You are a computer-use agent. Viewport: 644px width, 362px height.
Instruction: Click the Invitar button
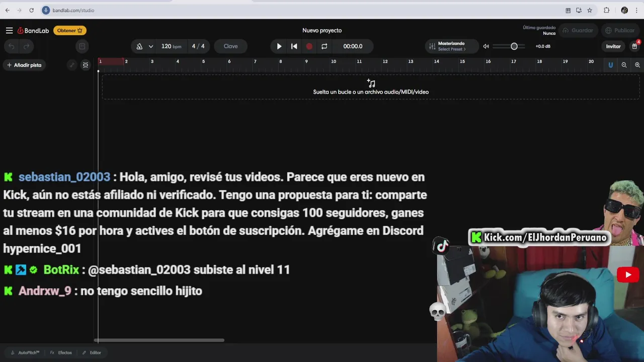pos(613,46)
